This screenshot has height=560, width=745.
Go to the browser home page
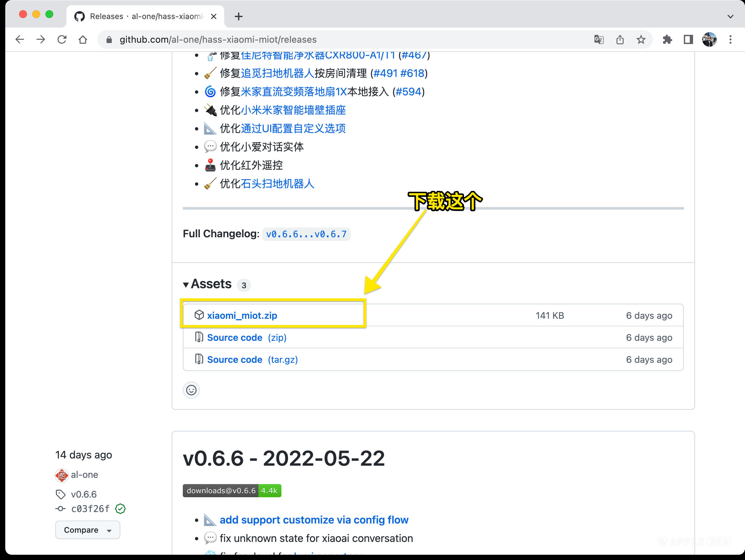pos(83,40)
